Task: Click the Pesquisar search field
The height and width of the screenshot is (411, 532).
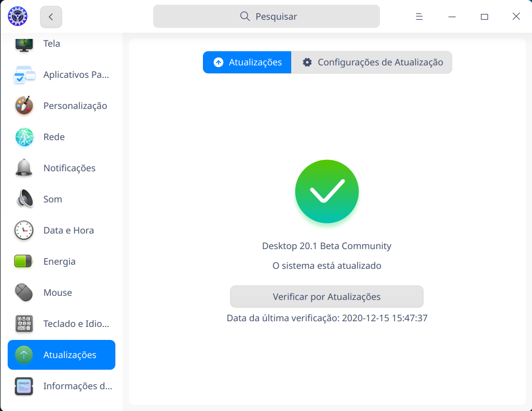Action: (266, 16)
